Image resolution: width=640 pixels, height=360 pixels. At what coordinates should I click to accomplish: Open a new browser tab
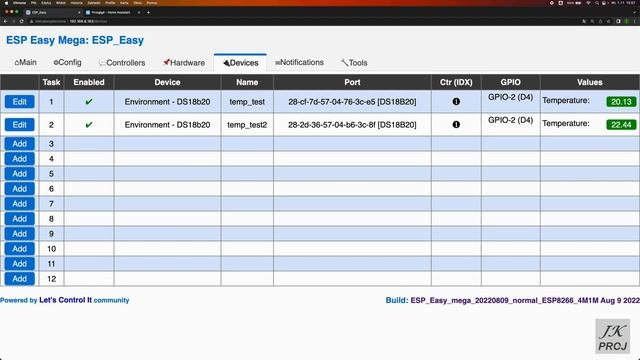[x=148, y=13]
